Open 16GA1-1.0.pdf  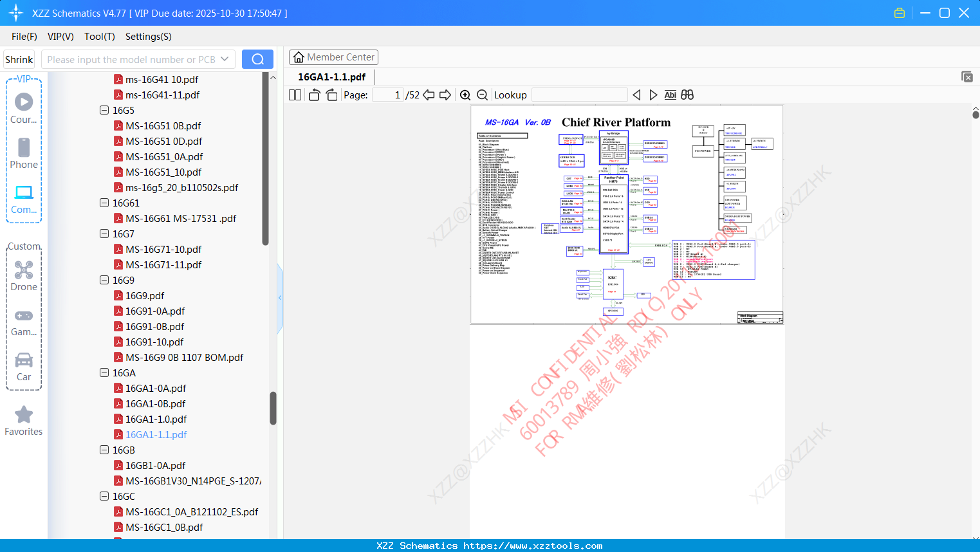tap(156, 419)
